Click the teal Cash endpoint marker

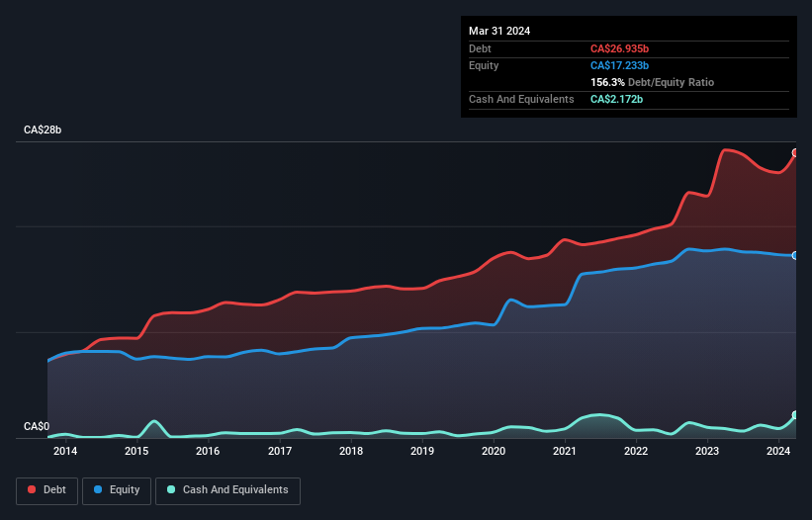(x=795, y=415)
